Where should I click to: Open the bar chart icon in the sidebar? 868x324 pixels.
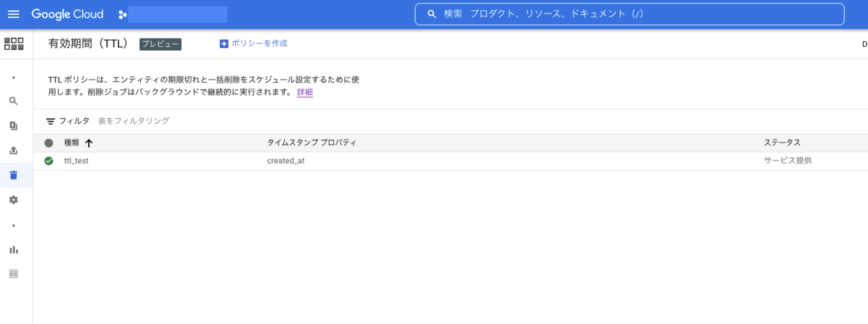pyautogui.click(x=14, y=250)
